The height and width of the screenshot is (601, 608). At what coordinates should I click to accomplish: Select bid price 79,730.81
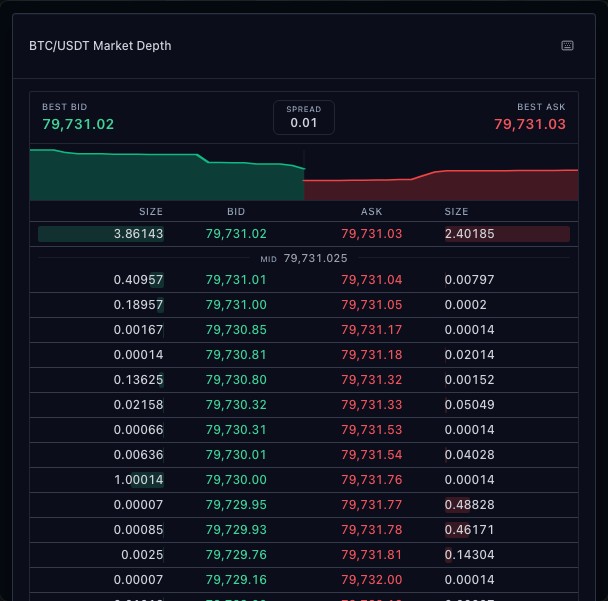pyautogui.click(x=236, y=355)
